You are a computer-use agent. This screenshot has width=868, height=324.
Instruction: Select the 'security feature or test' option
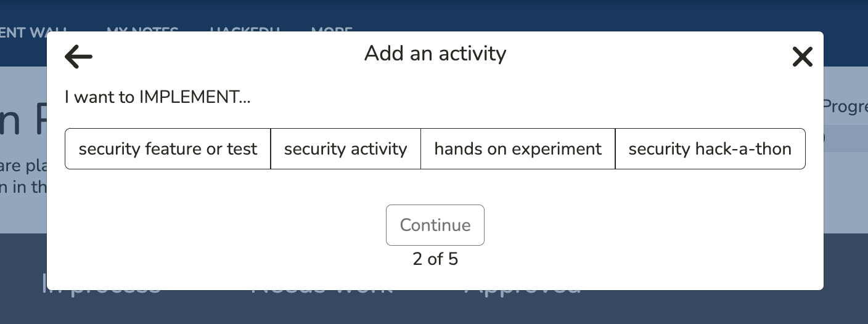coord(168,149)
